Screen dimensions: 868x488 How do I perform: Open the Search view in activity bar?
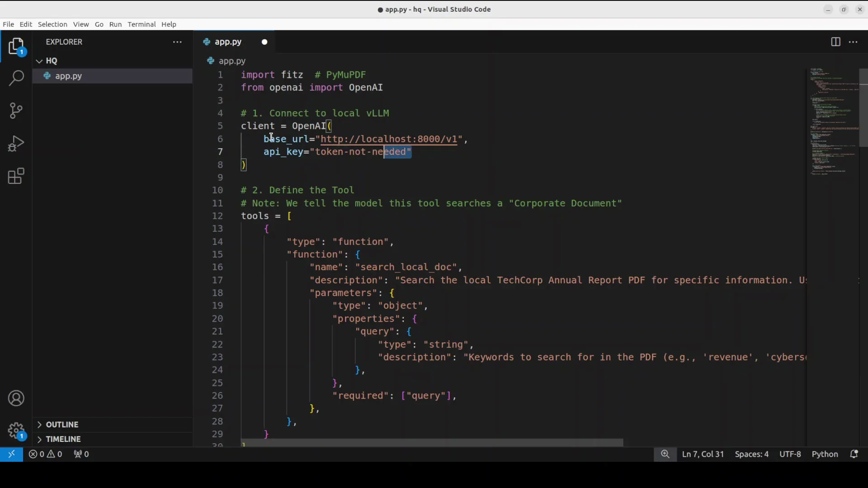pos(16,78)
